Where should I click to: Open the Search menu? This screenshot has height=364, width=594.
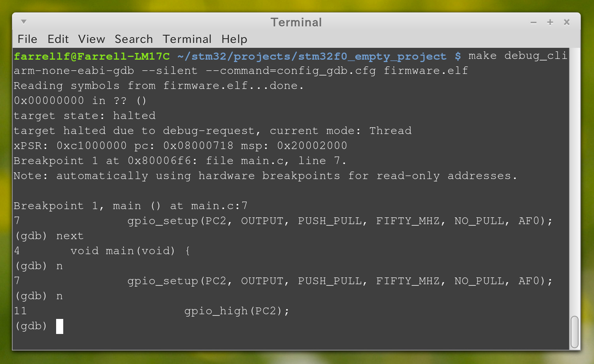pyautogui.click(x=134, y=39)
